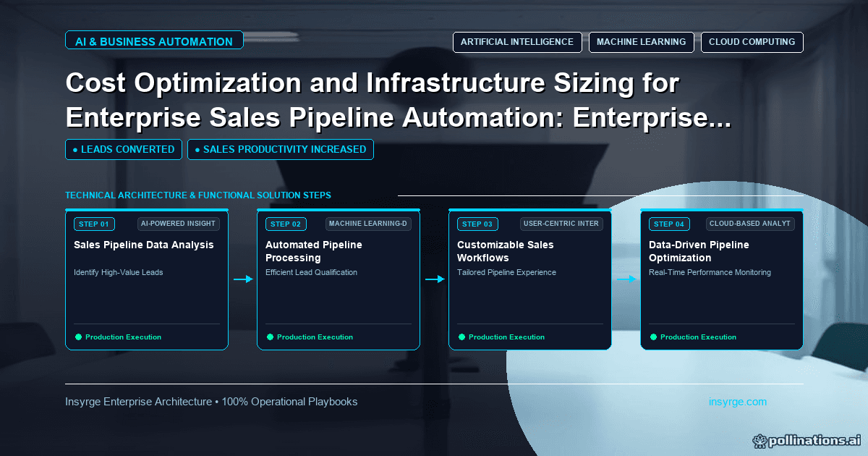Screen dimensions: 868x456
Task: Open the insyrge.com link
Action: [x=738, y=402]
